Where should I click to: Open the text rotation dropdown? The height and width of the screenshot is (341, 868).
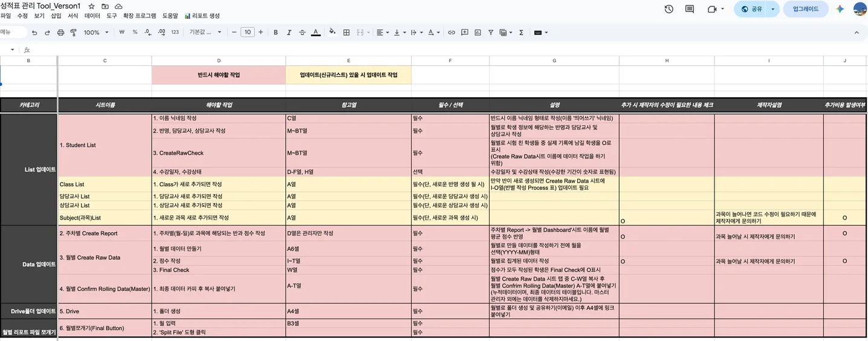pyautogui.click(x=433, y=33)
